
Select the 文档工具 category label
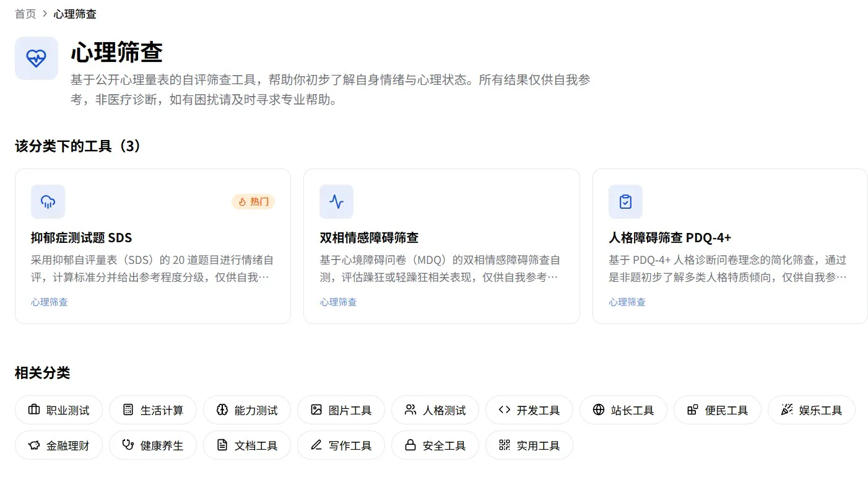256,445
